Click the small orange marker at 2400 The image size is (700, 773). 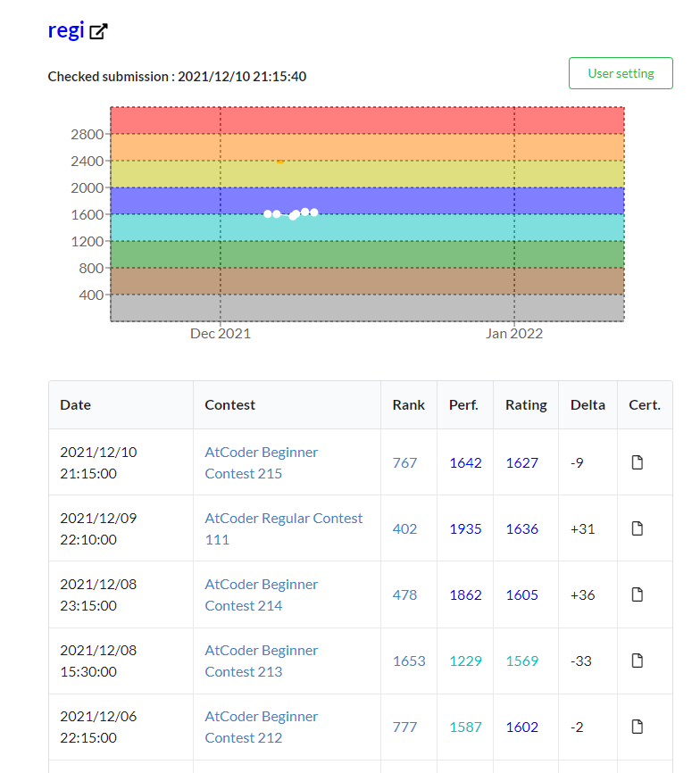point(280,162)
